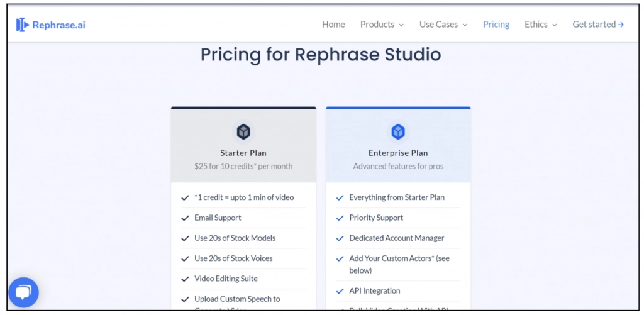Go to the Home page

tap(333, 25)
